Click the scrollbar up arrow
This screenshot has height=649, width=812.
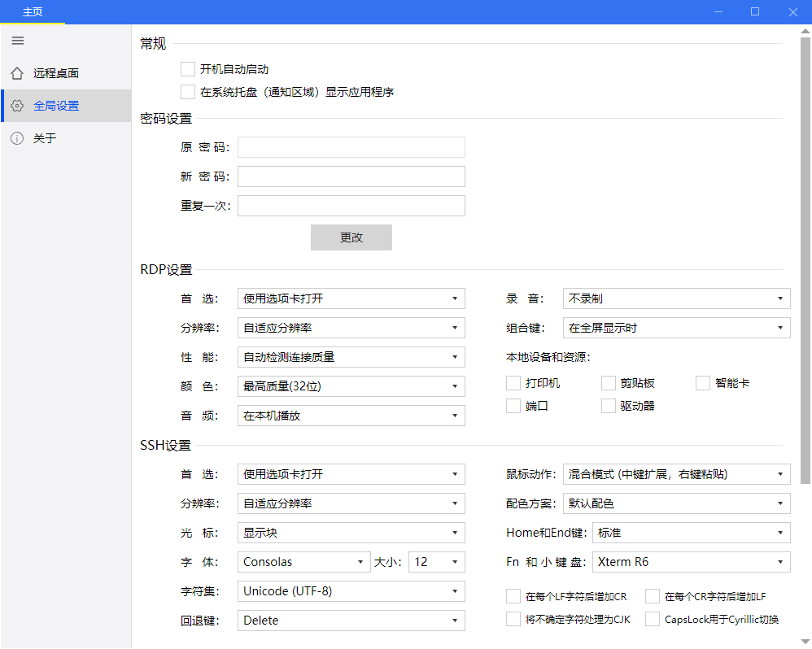pos(805,31)
